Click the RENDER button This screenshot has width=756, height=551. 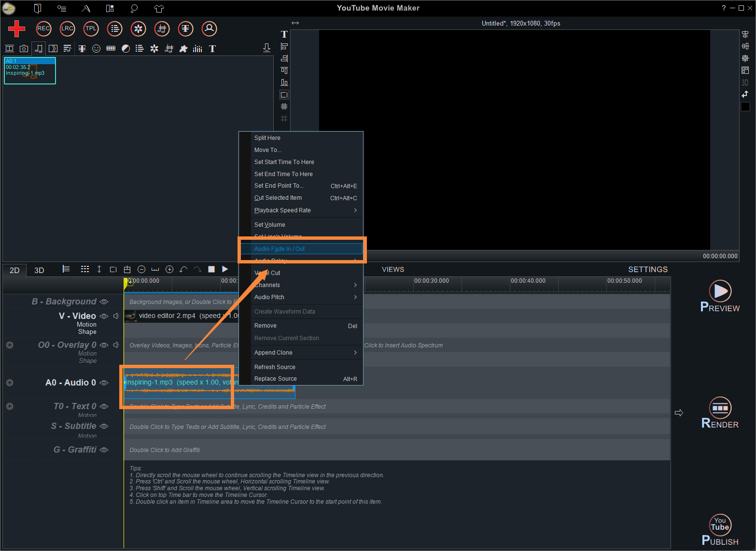[x=720, y=413]
